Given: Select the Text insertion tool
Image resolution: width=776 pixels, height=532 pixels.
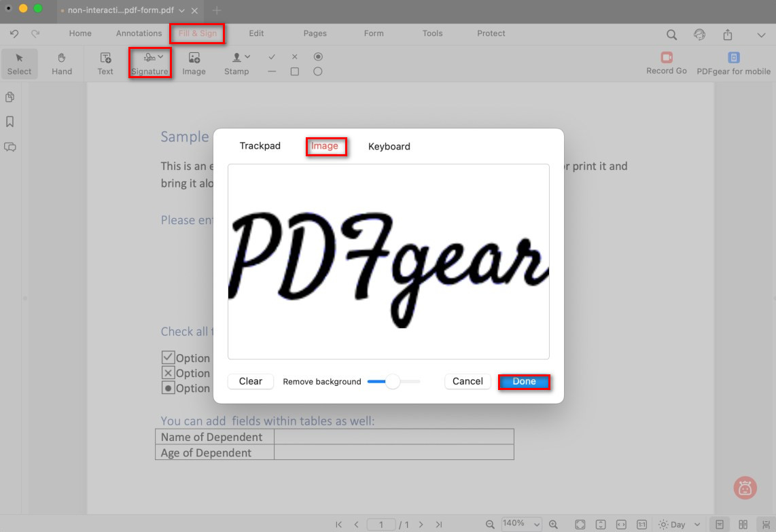Looking at the screenshot, I should click(105, 64).
